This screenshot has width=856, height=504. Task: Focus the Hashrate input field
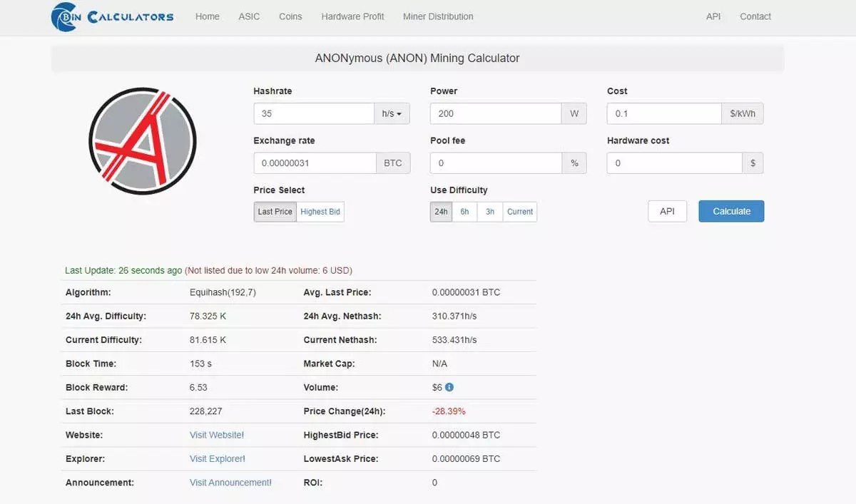[314, 113]
